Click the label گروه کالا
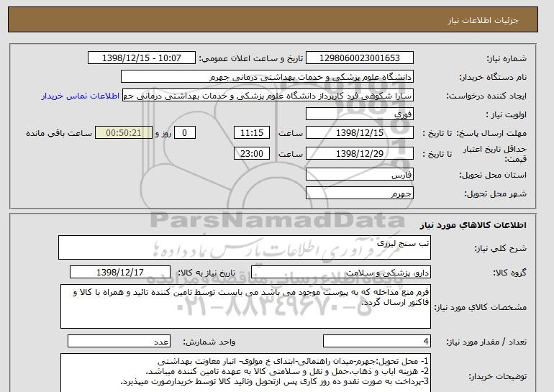554x392 pixels. (509, 273)
